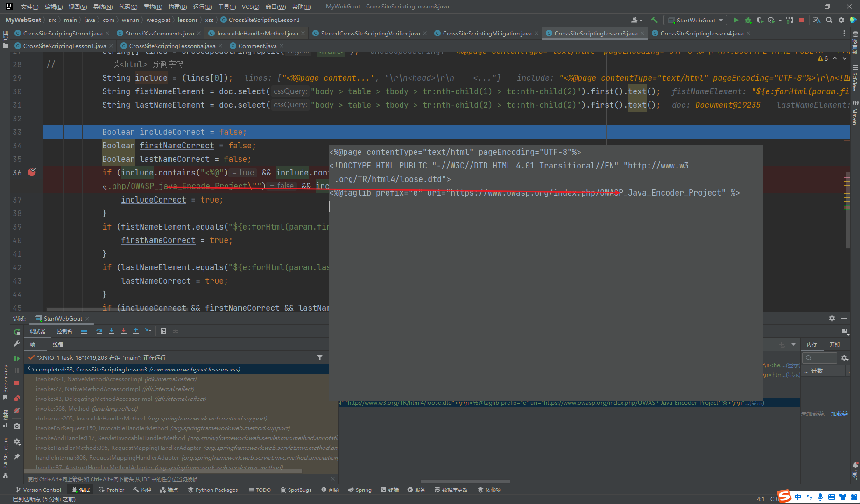860x504 pixels.
Task: Click the thread dump camera icon
Action: (x=17, y=426)
